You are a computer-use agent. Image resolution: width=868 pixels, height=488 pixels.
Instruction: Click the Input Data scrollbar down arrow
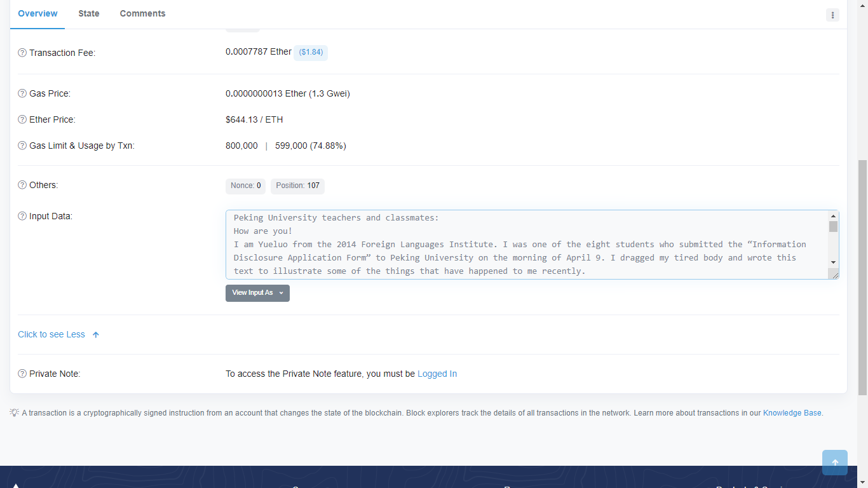833,262
